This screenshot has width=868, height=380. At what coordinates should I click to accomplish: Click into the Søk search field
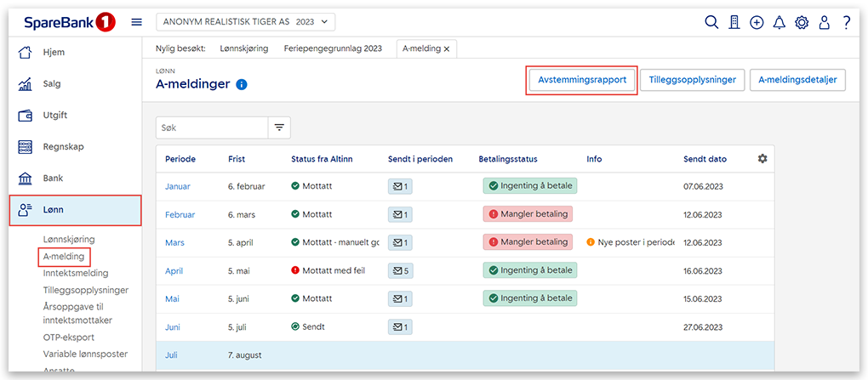point(211,128)
